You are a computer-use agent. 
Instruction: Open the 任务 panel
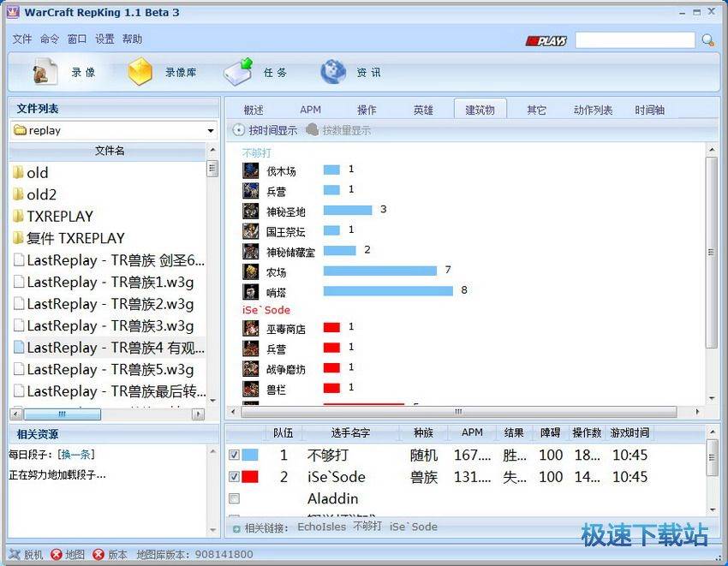[x=274, y=72]
